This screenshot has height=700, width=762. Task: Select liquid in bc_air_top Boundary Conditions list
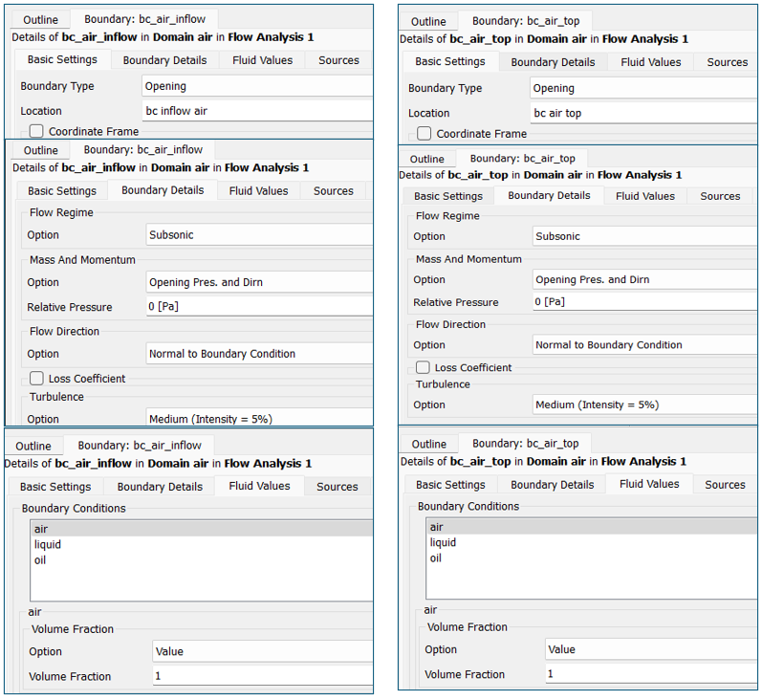592,542
